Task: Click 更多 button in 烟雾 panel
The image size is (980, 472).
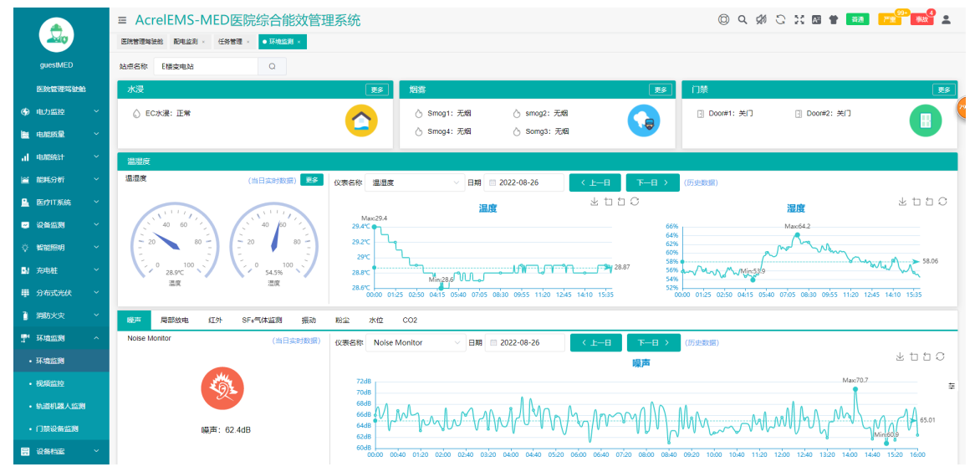Action: [x=661, y=90]
